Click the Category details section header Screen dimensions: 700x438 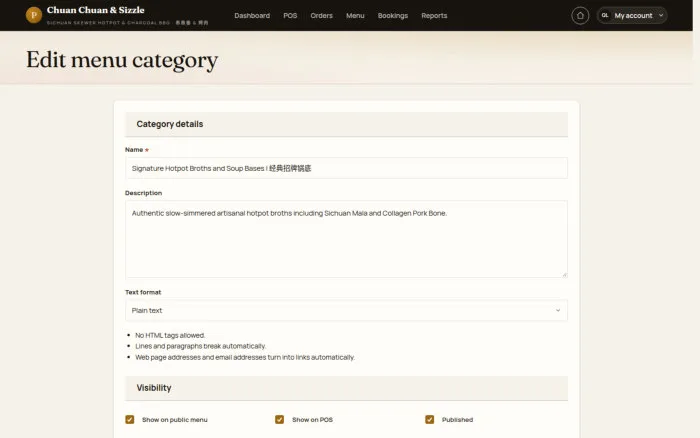(x=346, y=124)
